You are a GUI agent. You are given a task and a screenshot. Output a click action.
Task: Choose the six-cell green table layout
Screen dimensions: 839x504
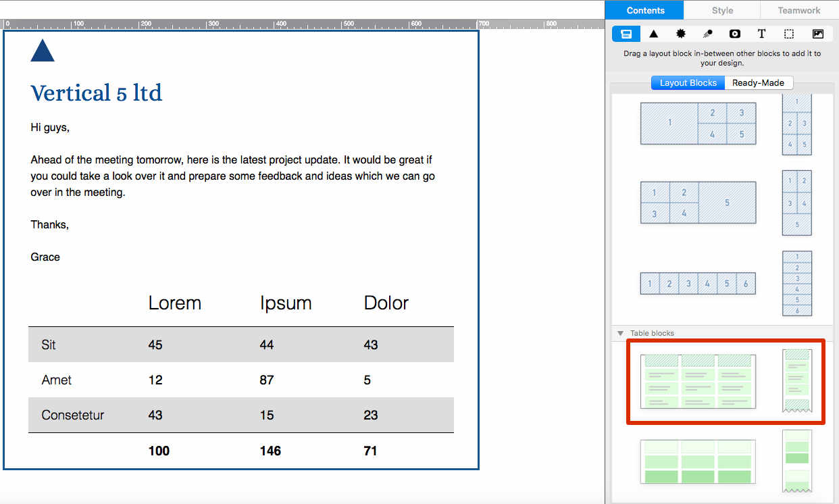pos(697,461)
